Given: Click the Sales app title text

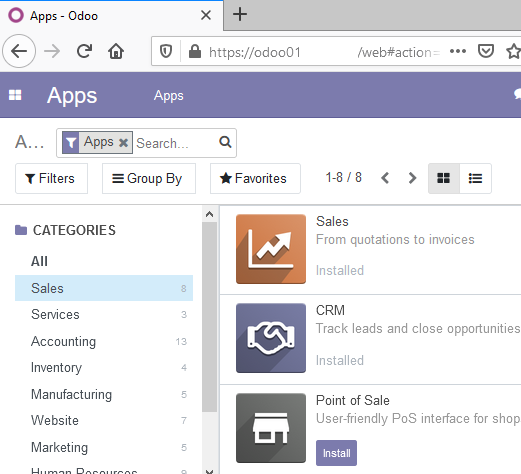Looking at the screenshot, I should pyautogui.click(x=332, y=221).
